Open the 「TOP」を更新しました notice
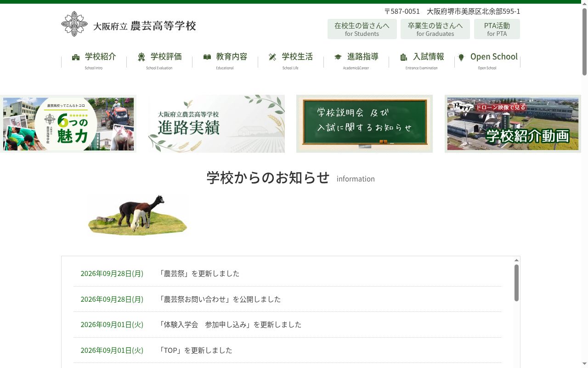The image size is (588, 368). [195, 350]
